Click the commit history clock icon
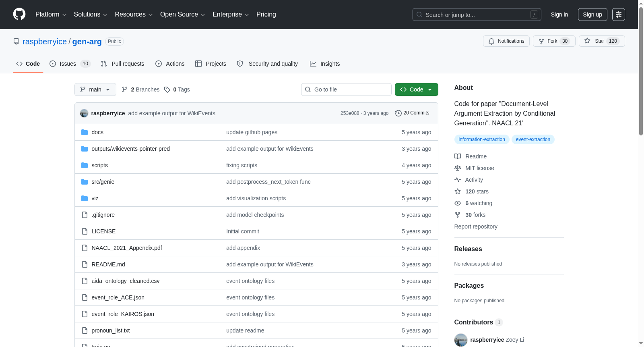 398,113
